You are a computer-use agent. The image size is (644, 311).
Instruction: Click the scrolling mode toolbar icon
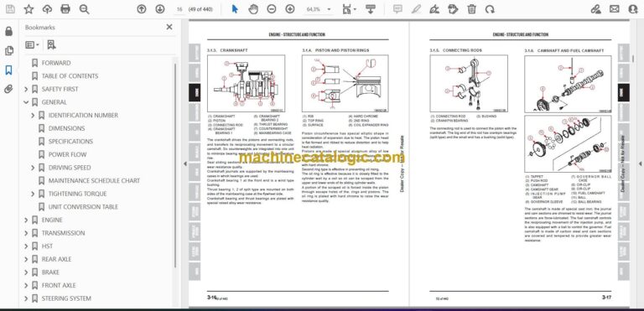[371, 9]
